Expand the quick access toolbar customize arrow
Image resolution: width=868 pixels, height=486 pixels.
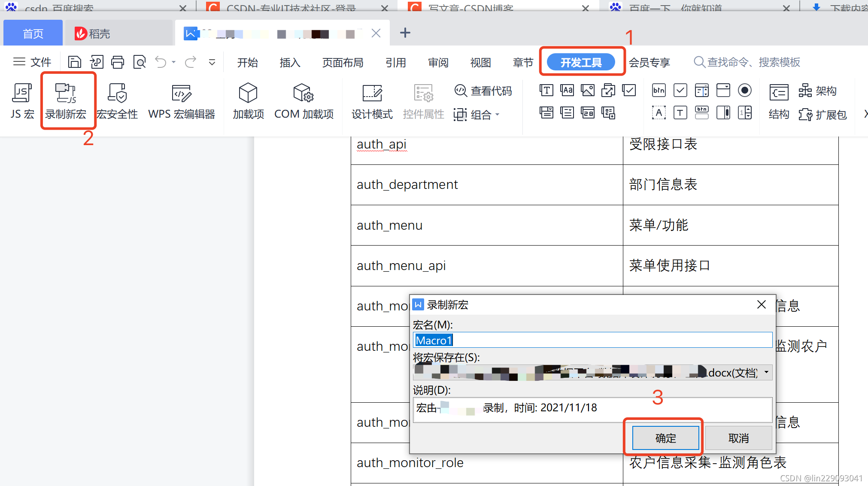212,62
